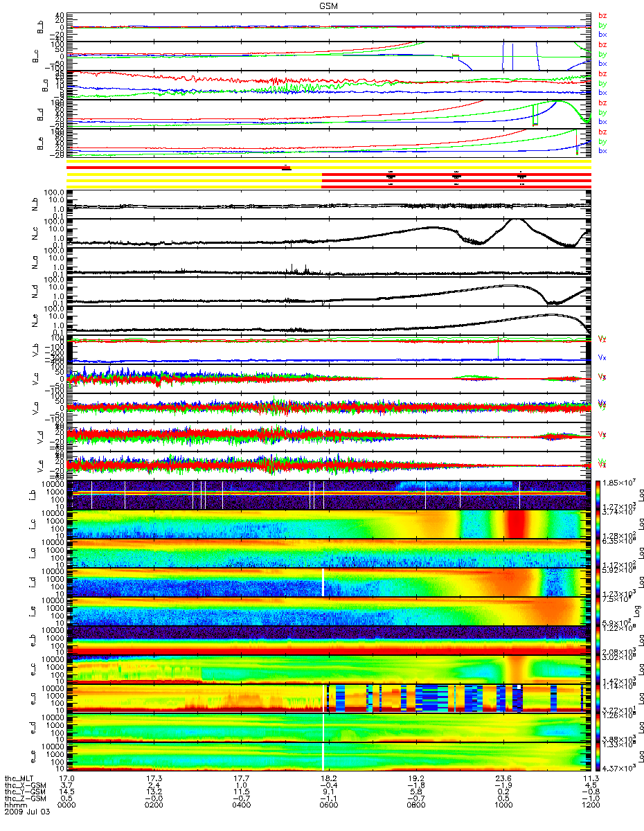Click the green by legend of B_c panel

tap(602, 54)
